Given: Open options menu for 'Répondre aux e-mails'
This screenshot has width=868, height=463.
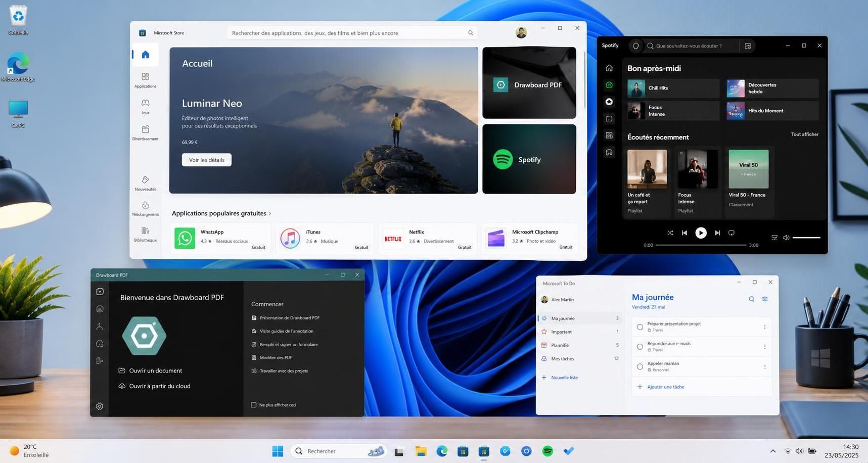Looking at the screenshot, I should point(764,347).
